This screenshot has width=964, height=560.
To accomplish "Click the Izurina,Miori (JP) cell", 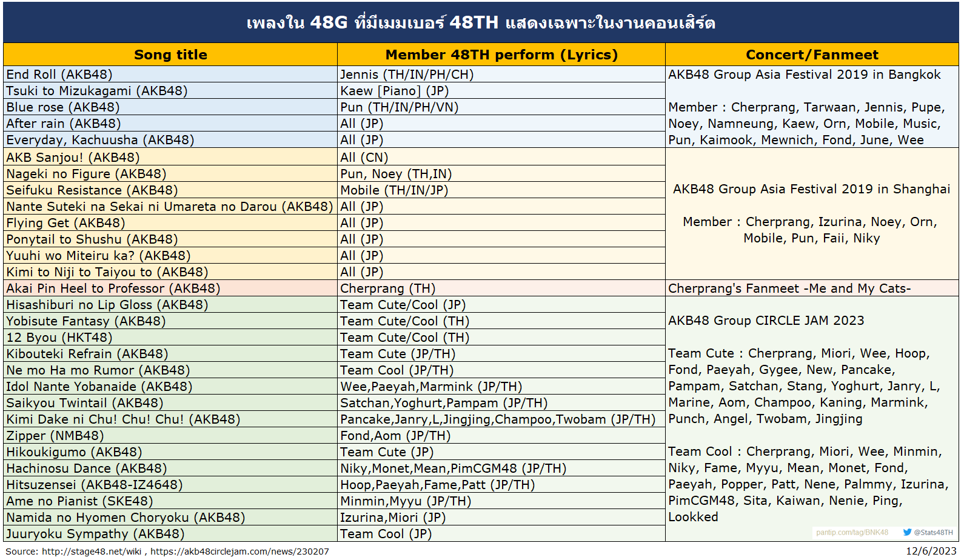I will pos(501,518).
